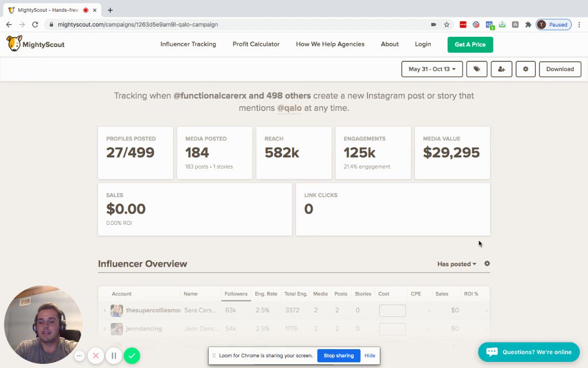
Task: Click the 27/499 Profiles Posted card
Action: coord(135,153)
